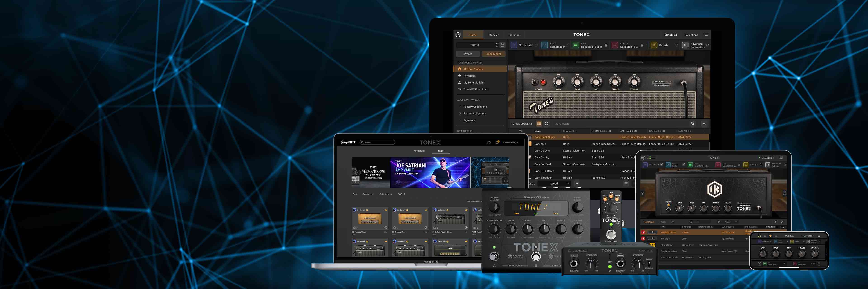This screenshot has width=868, height=289.
Task: Open the TOP 10 link in ToneNET feed
Action: coord(401,194)
